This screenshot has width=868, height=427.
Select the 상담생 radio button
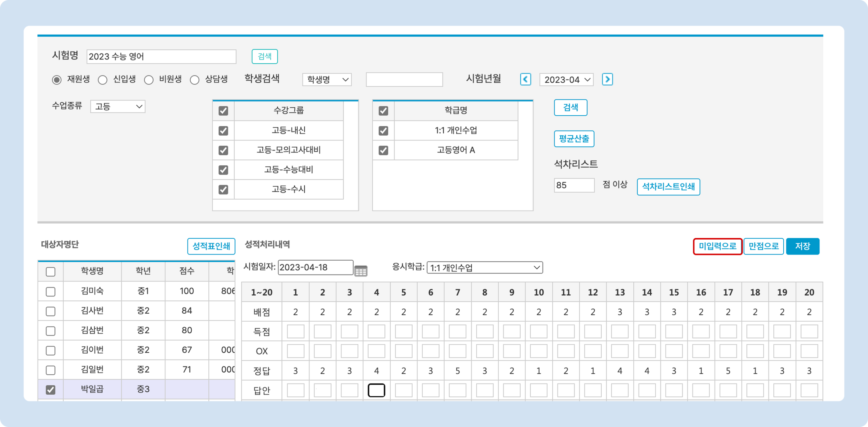[195, 80]
